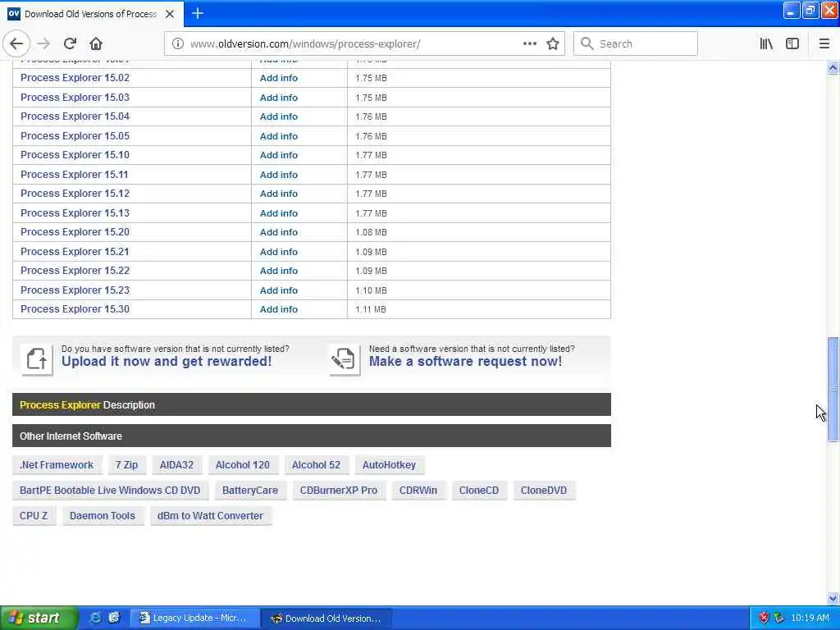Open a new tab with plus button
Viewport: 840px width, 630px height.
[198, 13]
